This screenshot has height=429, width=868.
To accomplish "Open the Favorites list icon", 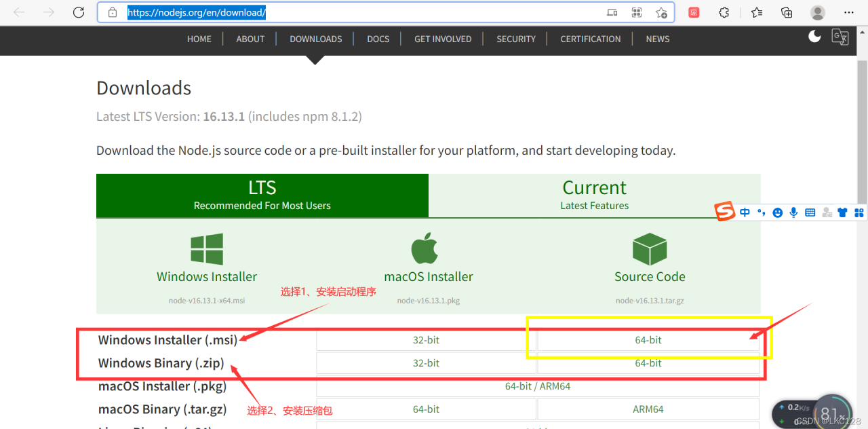I will (x=757, y=12).
